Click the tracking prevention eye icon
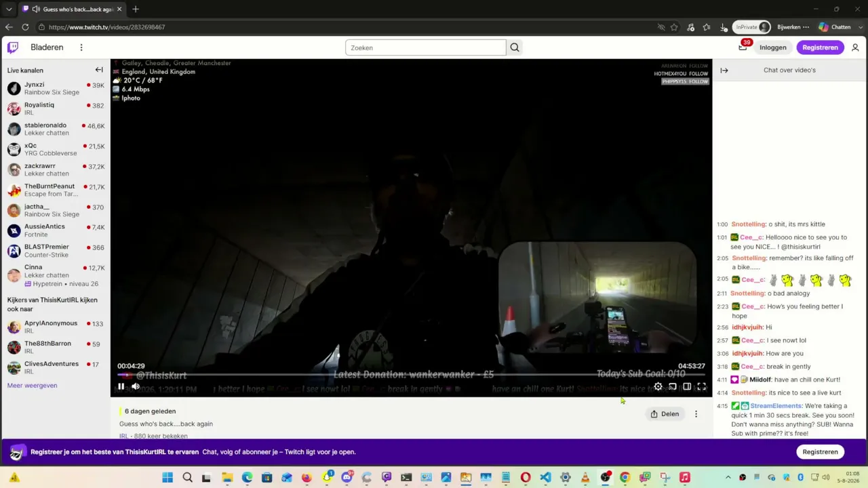 pos(661,27)
